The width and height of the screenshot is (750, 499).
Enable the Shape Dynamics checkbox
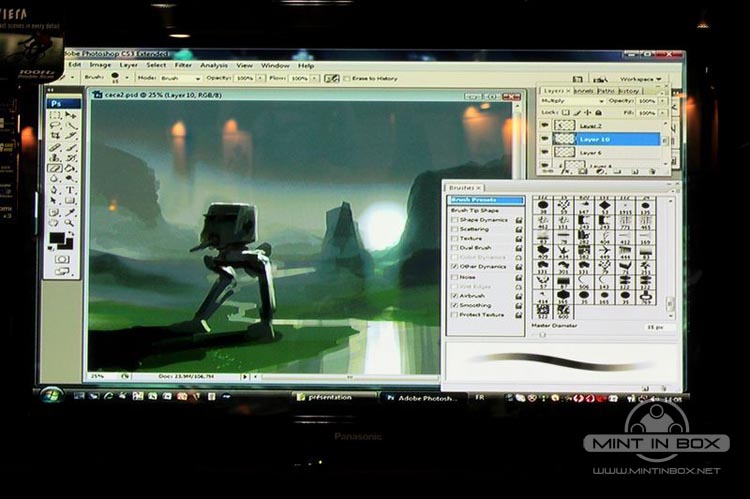pyautogui.click(x=454, y=220)
